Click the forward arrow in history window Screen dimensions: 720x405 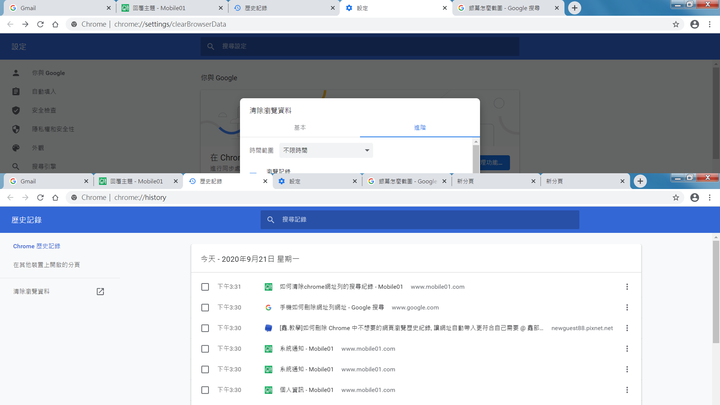(25, 197)
